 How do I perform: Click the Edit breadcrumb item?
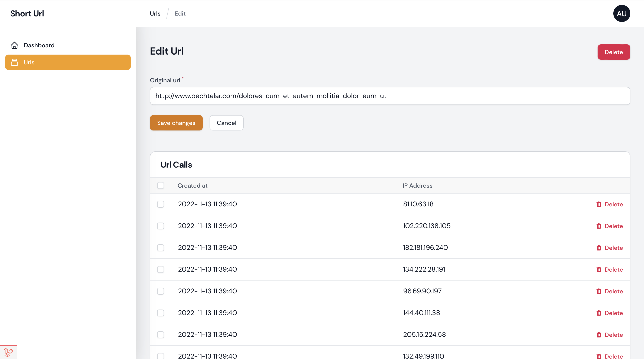(180, 13)
